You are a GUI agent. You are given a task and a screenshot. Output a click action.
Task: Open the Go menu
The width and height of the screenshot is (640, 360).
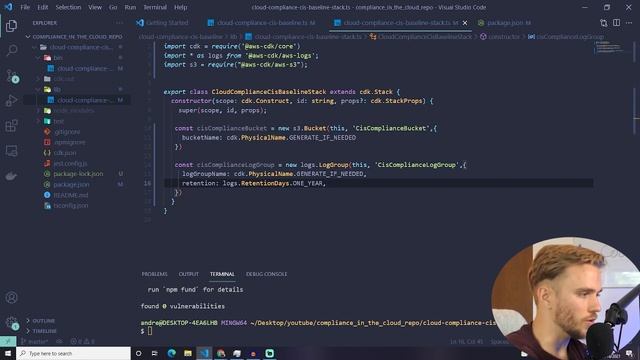point(113,7)
